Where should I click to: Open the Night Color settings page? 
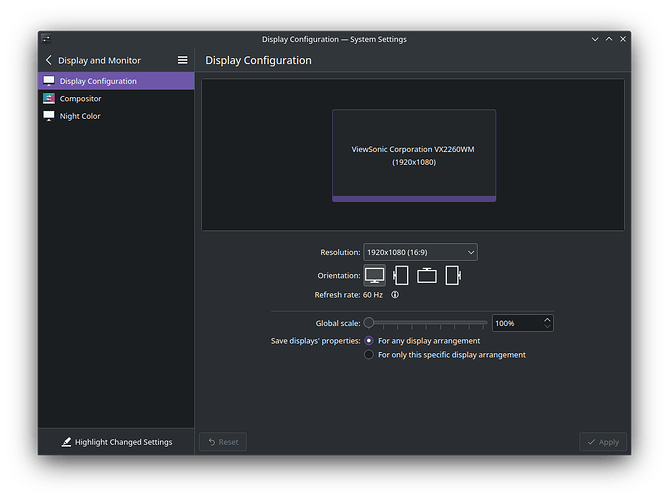point(116,116)
